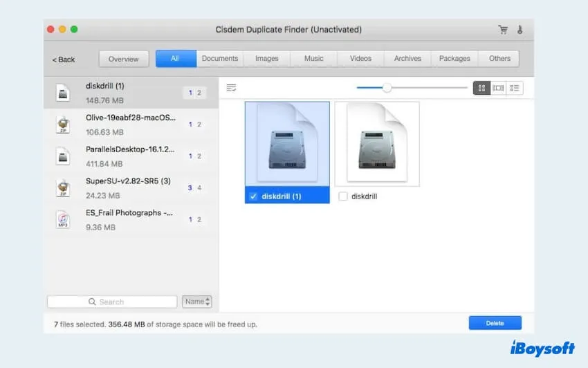Open the Overview button
The image size is (588, 368).
(124, 59)
